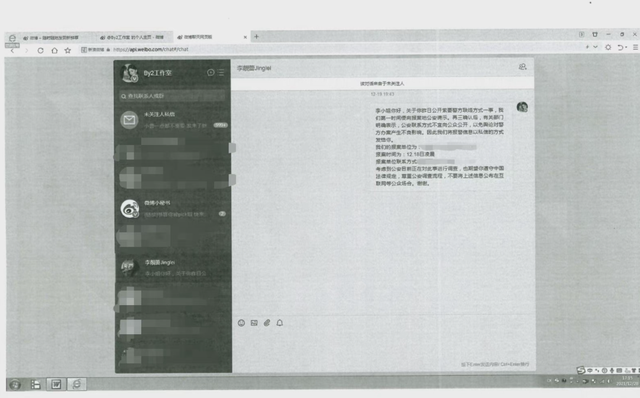Open a new browser tab with plus button
The height and width of the screenshot is (398, 640).
coord(256,37)
